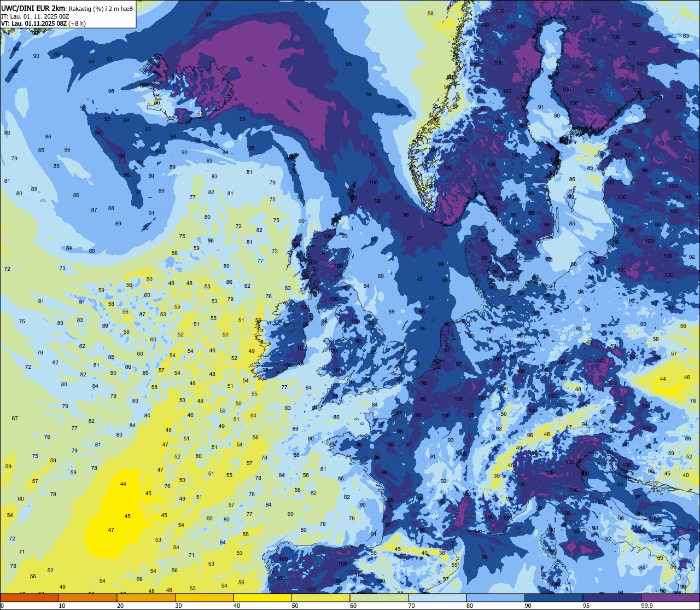This screenshot has width=700, height=610.
Task: Click the IT: Lau. 01. 11. 2025 00Z line
Action: (36, 16)
